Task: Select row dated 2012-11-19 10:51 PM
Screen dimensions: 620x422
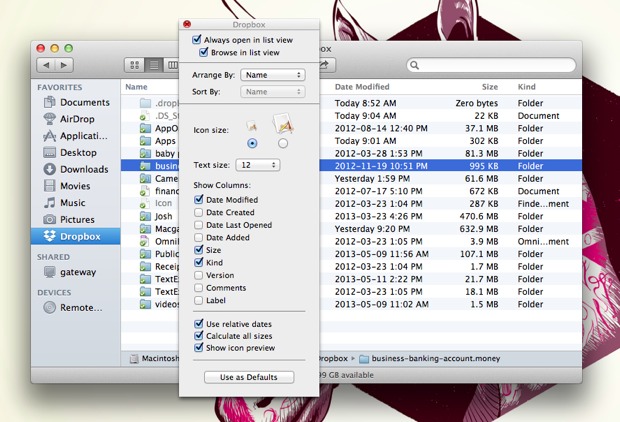Action: 351,166
